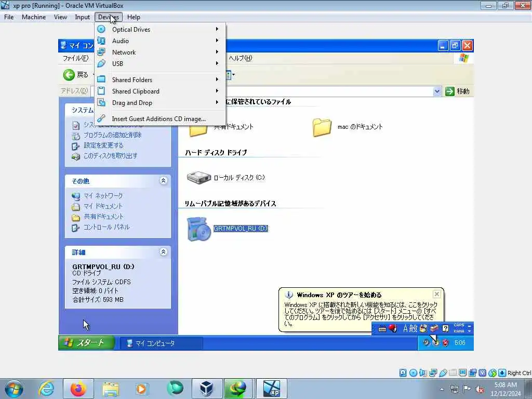This screenshot has height=399, width=532.
Task: Click the IME 般 conversion mode icon
Action: 414,328
